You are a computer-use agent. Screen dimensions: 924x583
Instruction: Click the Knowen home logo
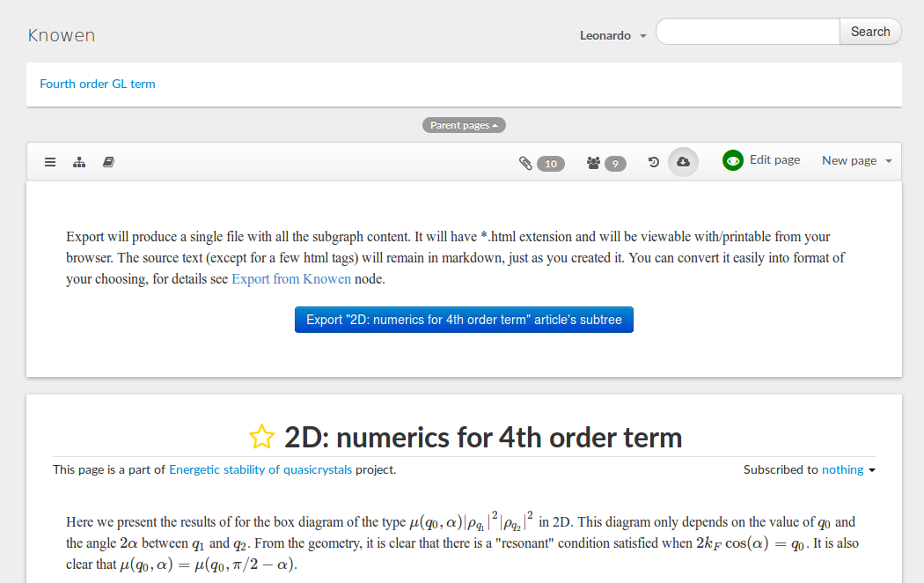tap(62, 35)
